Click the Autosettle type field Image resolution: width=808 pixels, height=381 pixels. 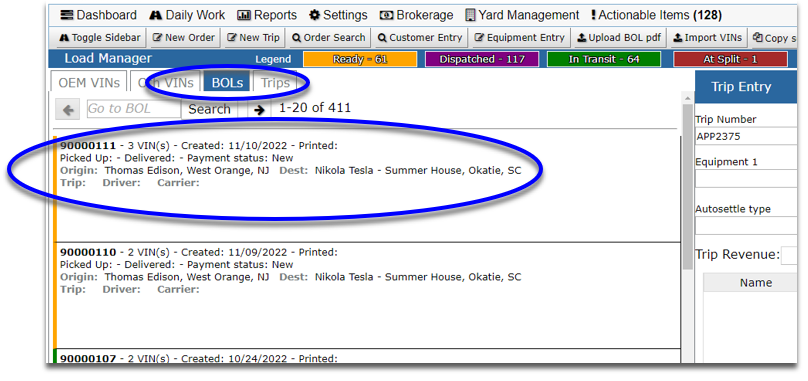[x=746, y=226]
